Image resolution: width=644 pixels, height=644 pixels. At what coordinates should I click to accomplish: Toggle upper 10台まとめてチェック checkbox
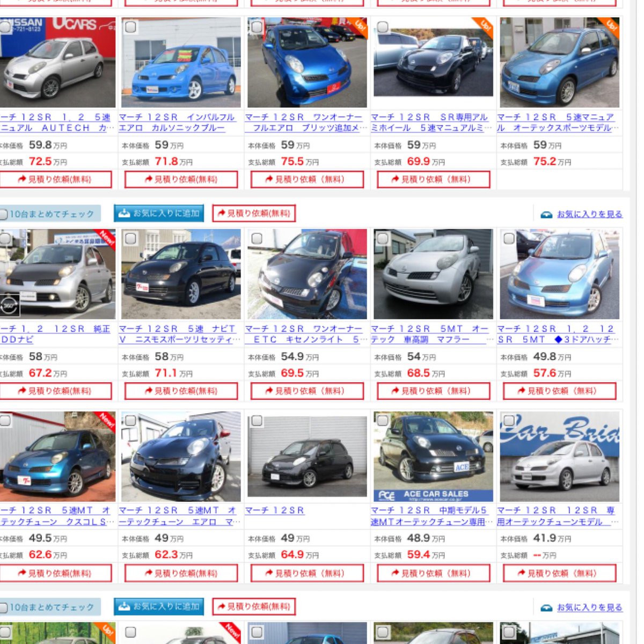[x=3, y=214]
